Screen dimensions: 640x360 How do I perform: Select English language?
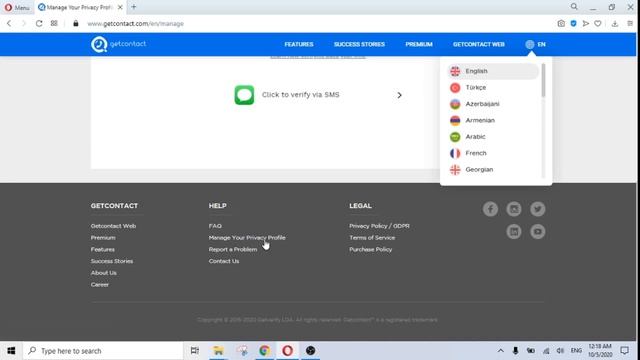click(x=493, y=71)
